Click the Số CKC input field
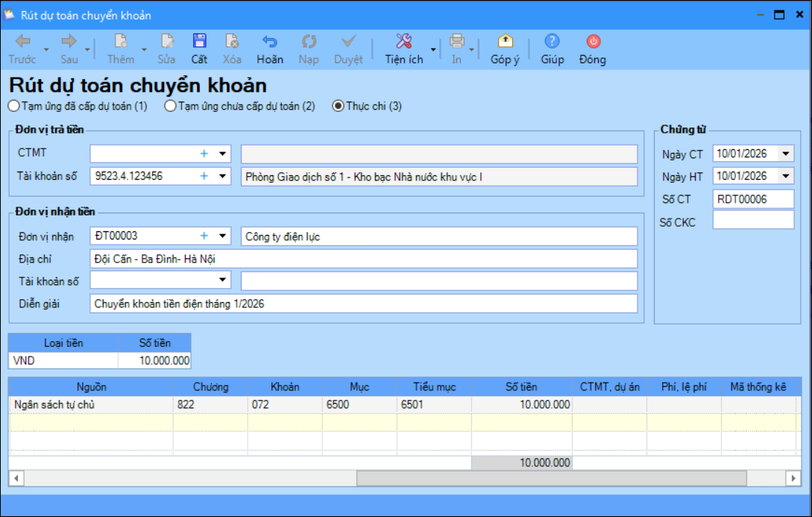 coord(753,220)
